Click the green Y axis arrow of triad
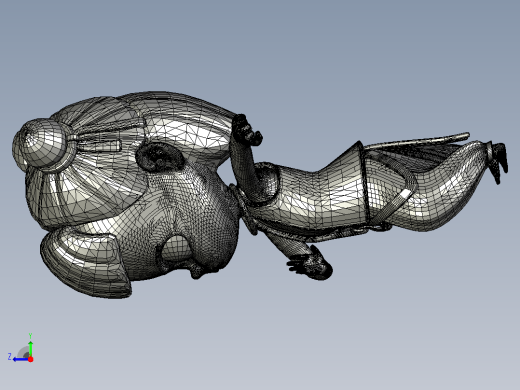Image resolution: width=520 pixels, height=390 pixels. 30,348
